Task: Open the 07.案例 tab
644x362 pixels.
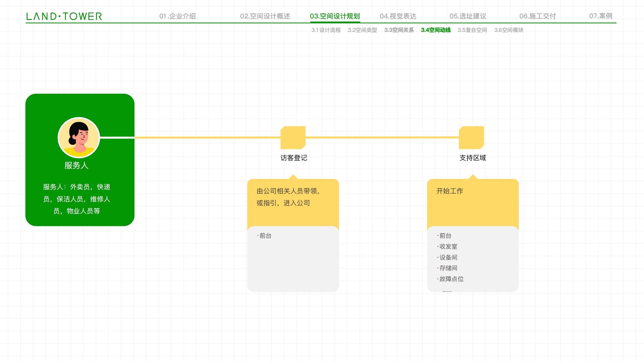Action: click(601, 16)
